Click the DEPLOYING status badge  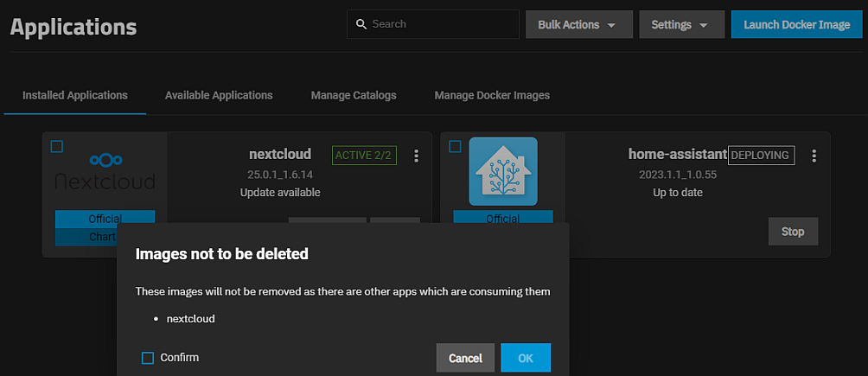coord(761,156)
